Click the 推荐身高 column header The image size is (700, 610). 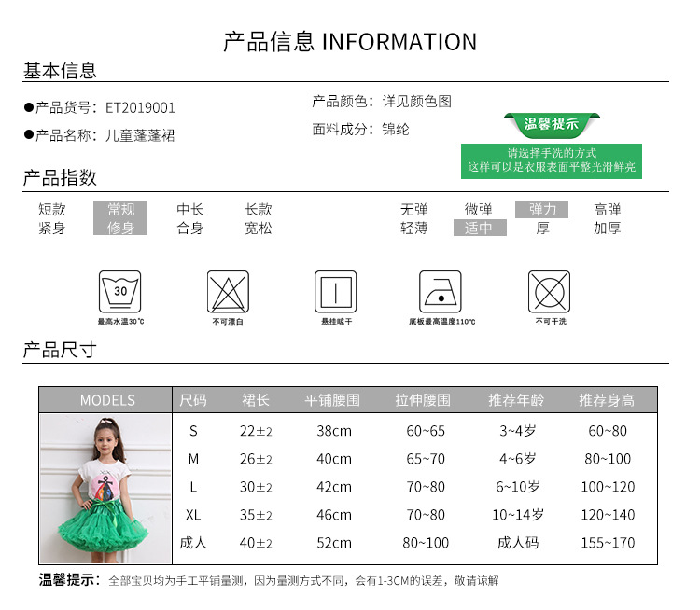point(607,400)
